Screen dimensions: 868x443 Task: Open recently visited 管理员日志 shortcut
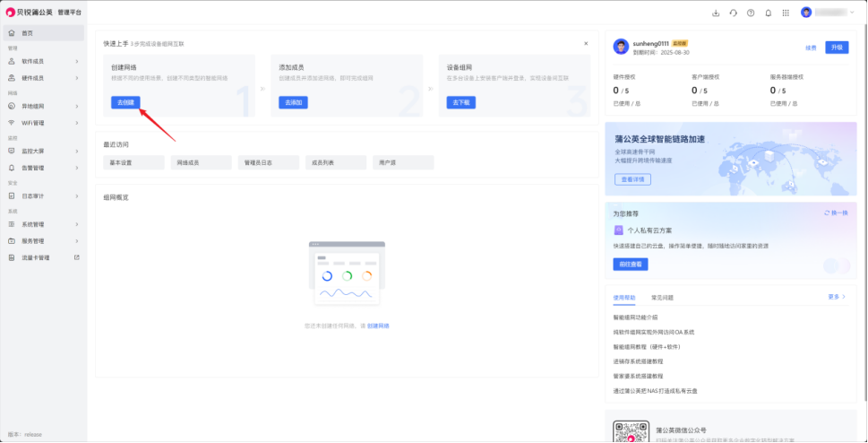[x=268, y=162]
